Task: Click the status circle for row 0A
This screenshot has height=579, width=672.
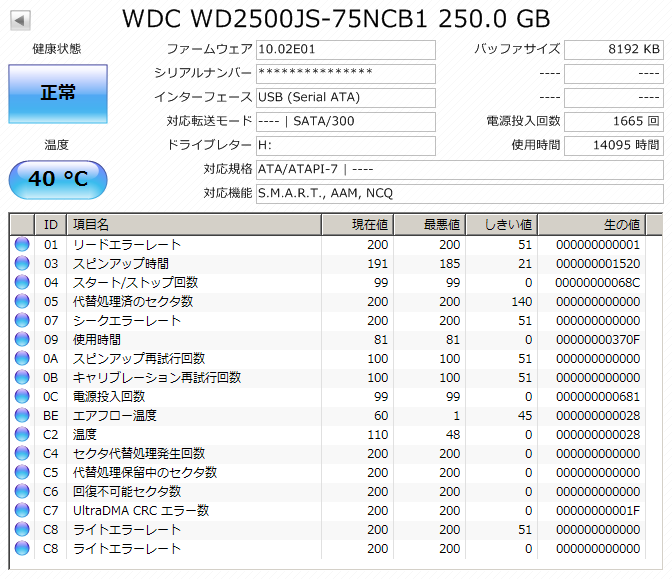Action: [22, 358]
